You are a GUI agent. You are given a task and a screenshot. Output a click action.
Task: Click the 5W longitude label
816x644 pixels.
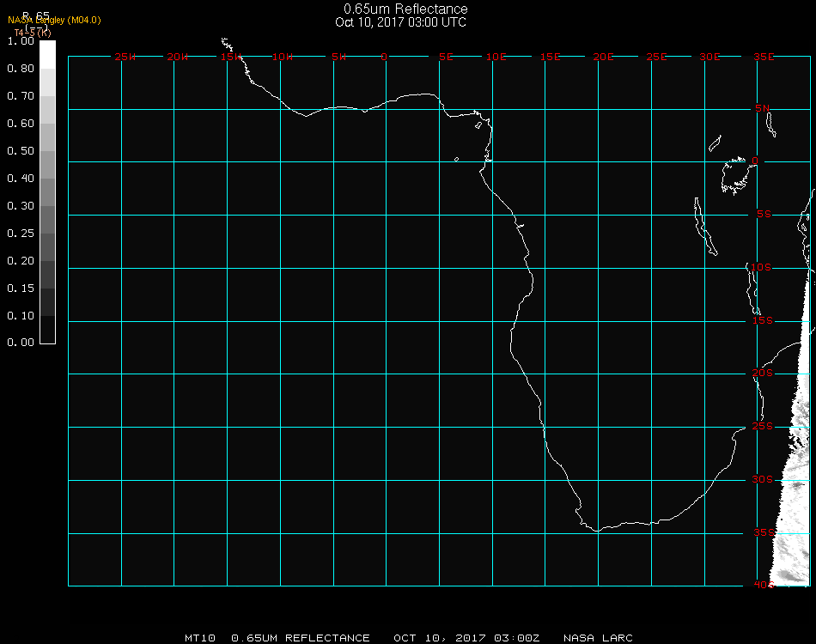pyautogui.click(x=338, y=57)
